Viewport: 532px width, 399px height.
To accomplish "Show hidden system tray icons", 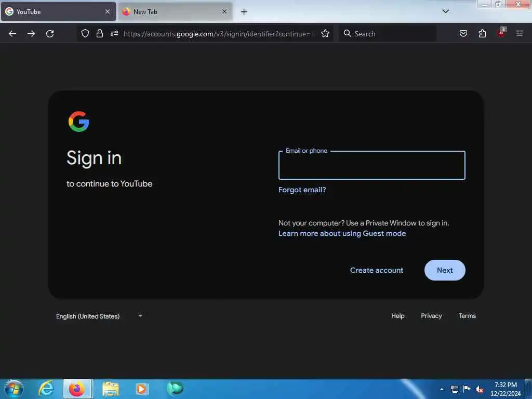I will [x=442, y=389].
